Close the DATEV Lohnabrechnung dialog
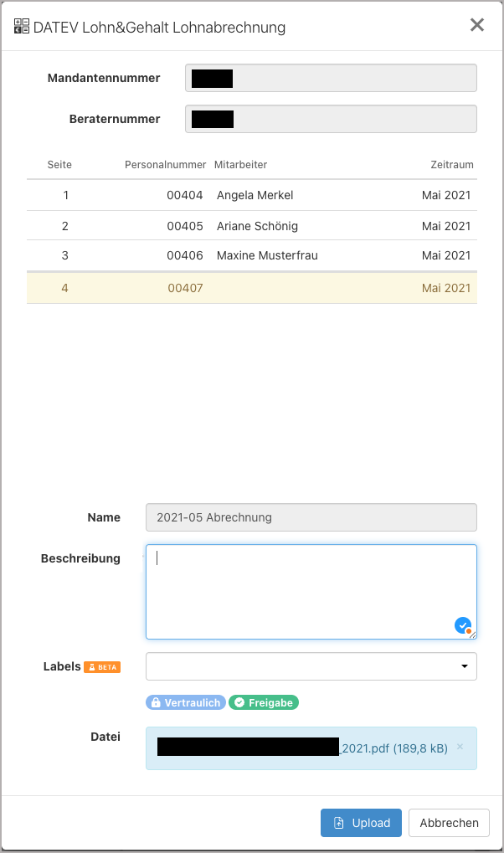504x853 pixels. point(476,25)
